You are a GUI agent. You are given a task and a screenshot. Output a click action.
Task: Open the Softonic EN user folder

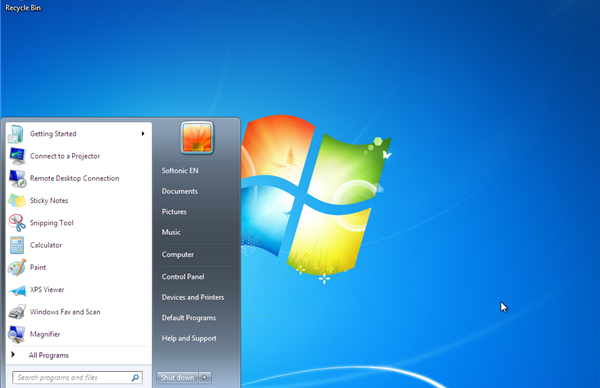point(180,171)
